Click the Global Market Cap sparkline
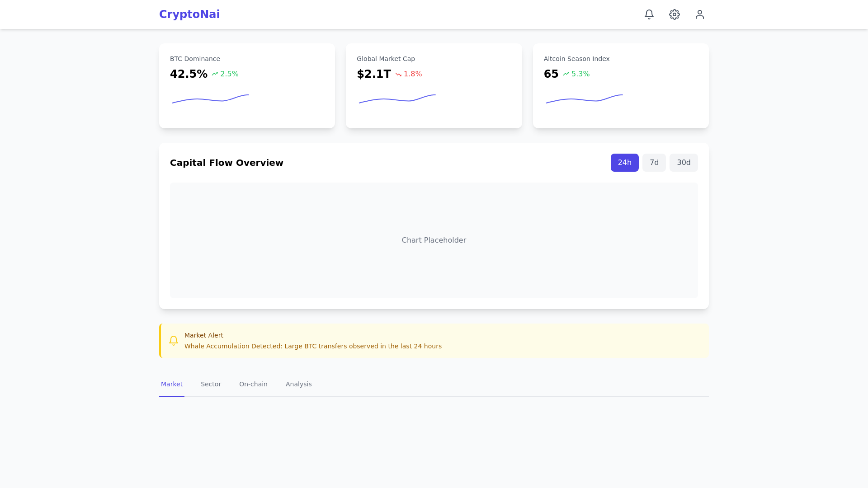868x488 pixels. point(397,99)
